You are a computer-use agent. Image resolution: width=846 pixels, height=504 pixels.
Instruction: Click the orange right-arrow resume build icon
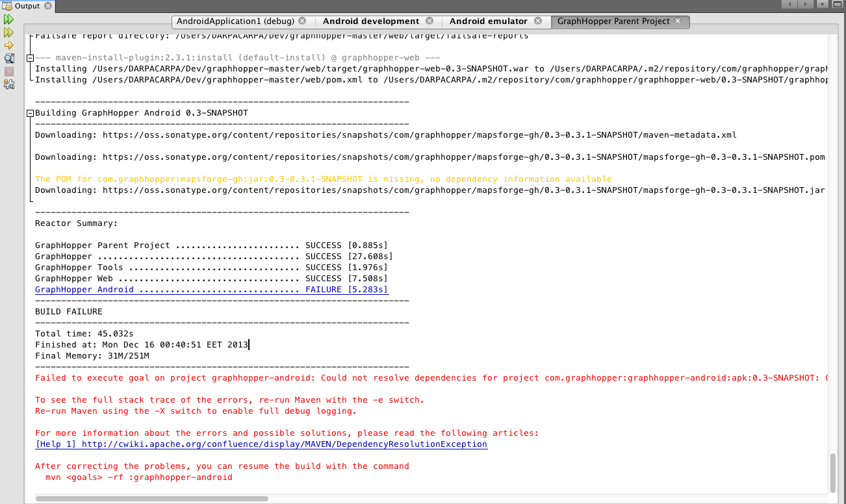(8, 45)
